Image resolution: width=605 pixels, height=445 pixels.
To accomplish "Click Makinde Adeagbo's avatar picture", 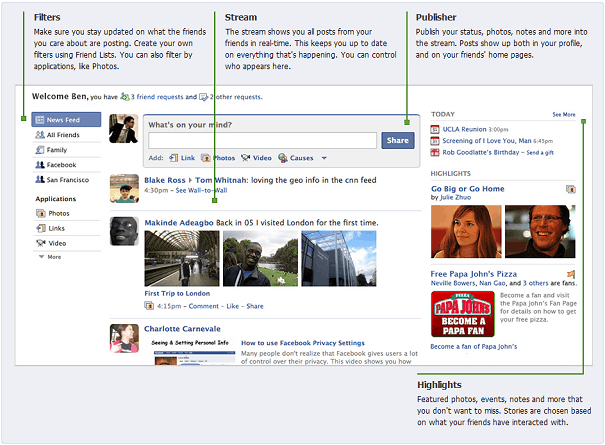I will coord(124,231).
